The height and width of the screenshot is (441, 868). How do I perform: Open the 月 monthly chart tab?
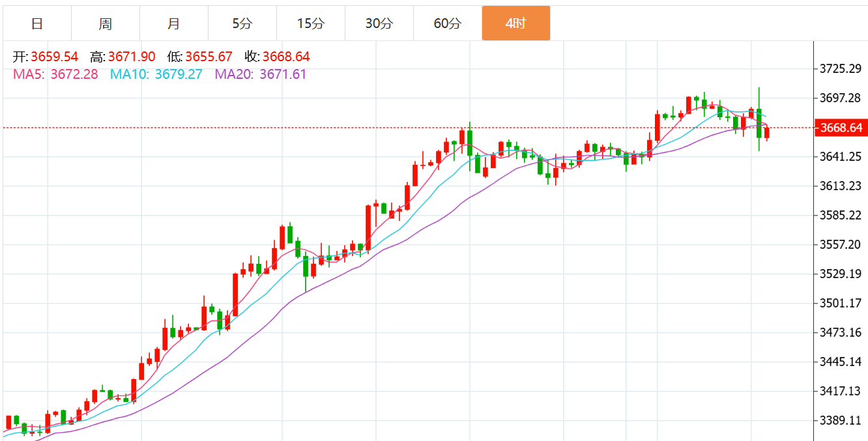point(174,24)
